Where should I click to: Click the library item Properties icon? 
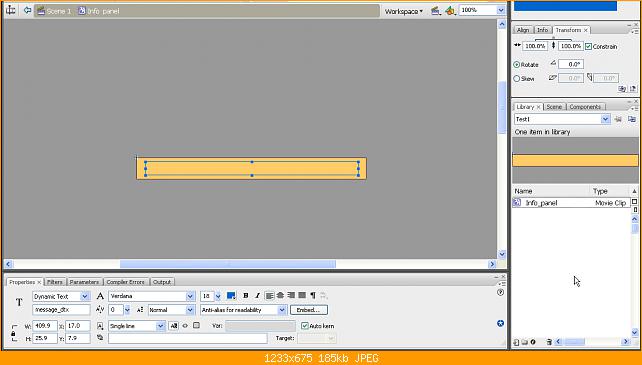(x=533, y=342)
